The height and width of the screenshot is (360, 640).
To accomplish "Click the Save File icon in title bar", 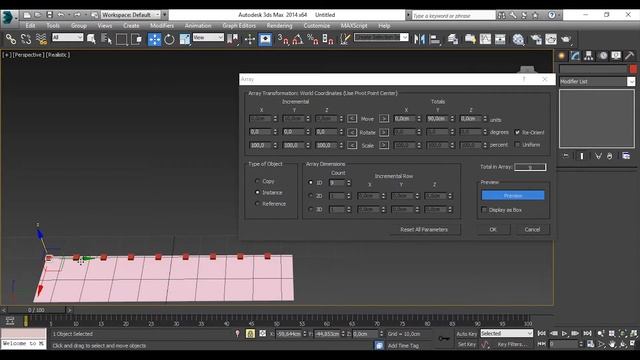I will point(49,15).
